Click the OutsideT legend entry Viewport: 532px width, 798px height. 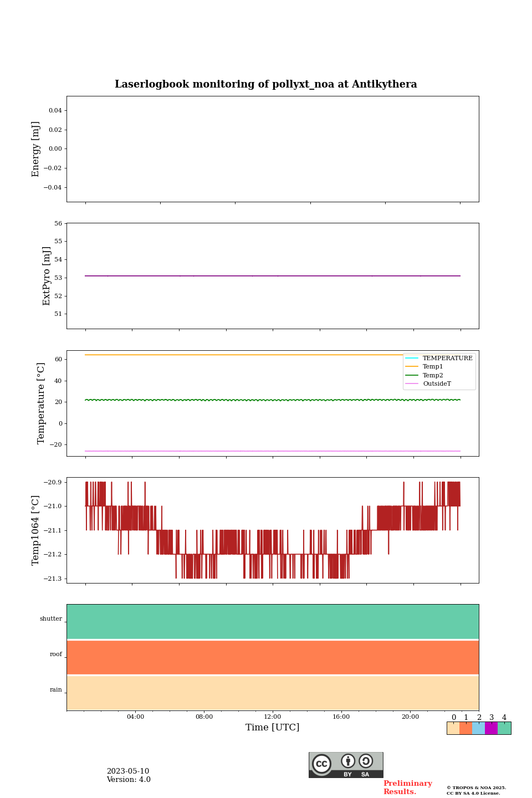pyautogui.click(x=428, y=383)
